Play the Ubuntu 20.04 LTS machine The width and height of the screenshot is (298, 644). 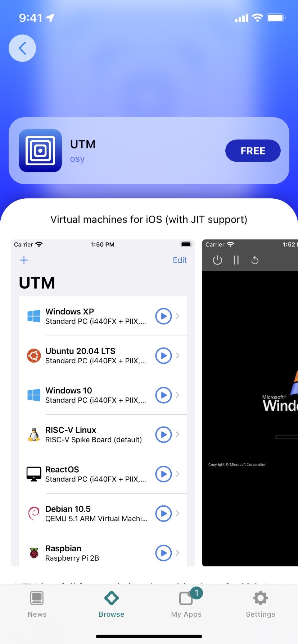(163, 356)
